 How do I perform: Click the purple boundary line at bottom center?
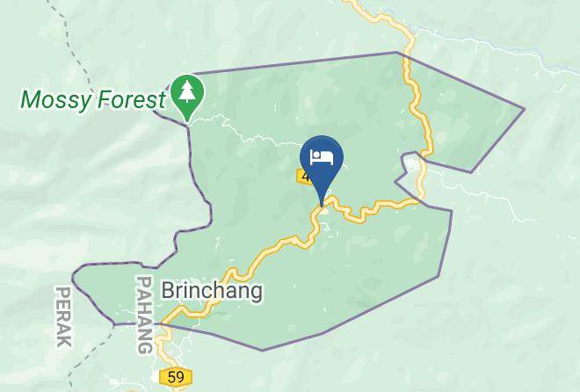tap(263, 350)
